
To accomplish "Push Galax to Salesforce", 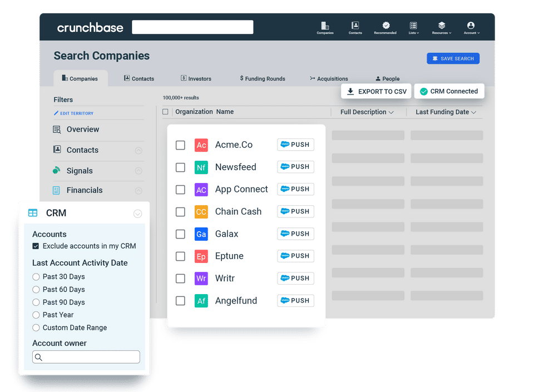I will (x=295, y=234).
